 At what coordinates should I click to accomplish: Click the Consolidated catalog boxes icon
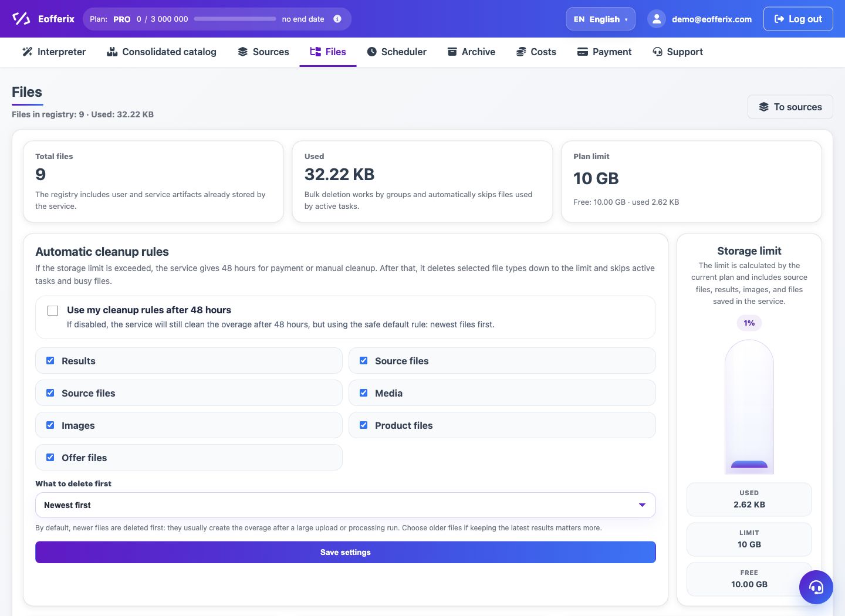coord(112,52)
